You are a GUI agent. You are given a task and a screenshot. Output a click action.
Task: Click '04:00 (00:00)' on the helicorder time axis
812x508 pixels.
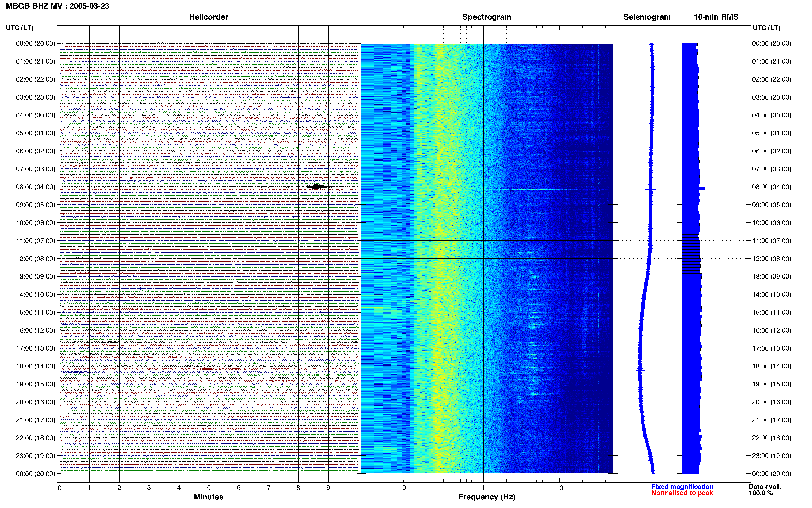pyautogui.click(x=36, y=115)
